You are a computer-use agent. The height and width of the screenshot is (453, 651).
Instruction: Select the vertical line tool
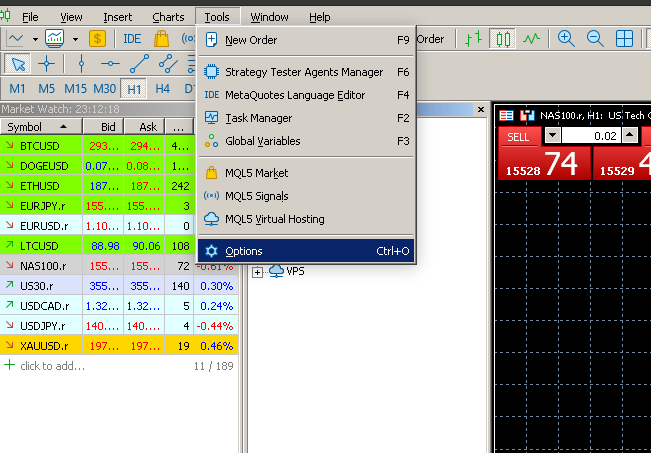(x=81, y=64)
